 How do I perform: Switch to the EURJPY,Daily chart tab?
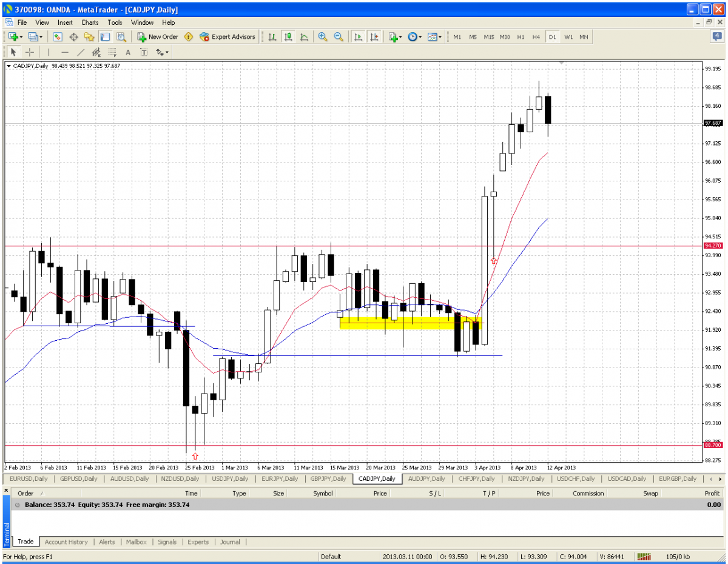(x=280, y=478)
